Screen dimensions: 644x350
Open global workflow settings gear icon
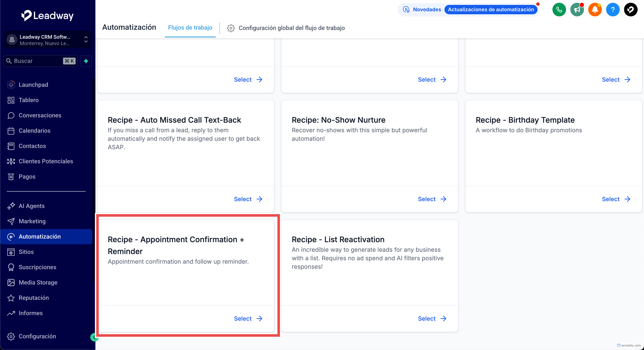tap(231, 28)
